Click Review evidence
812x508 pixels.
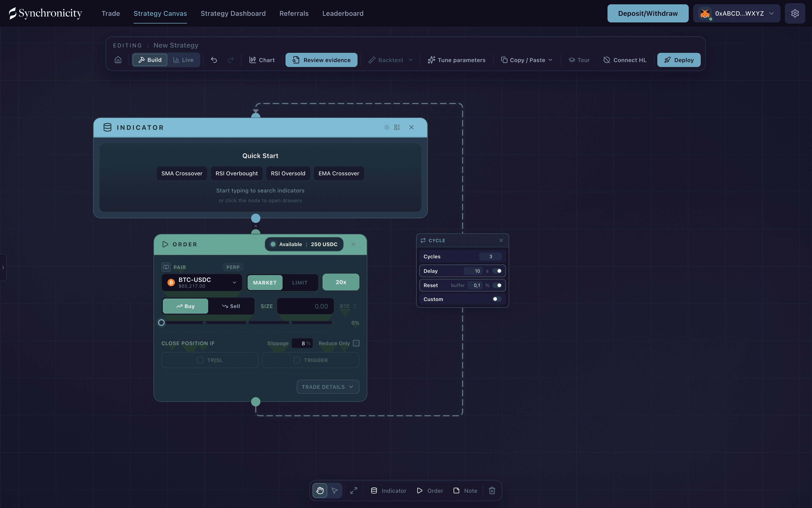click(x=321, y=60)
